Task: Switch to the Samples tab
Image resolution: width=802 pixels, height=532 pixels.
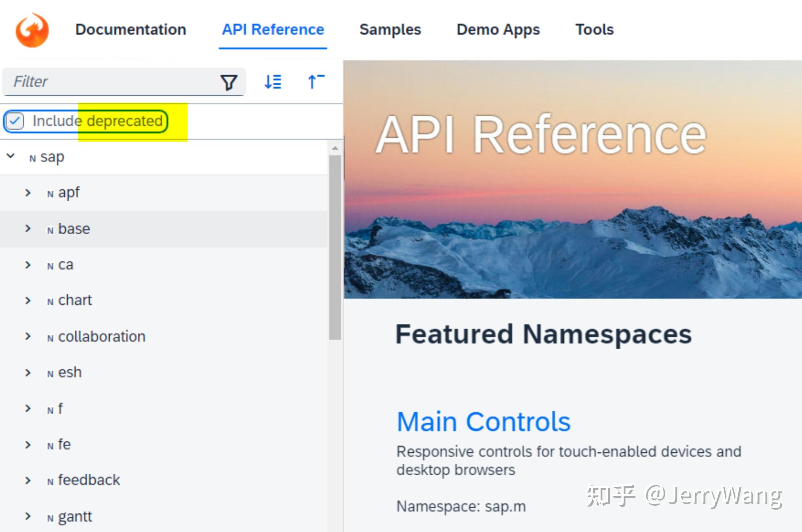Action: click(390, 30)
